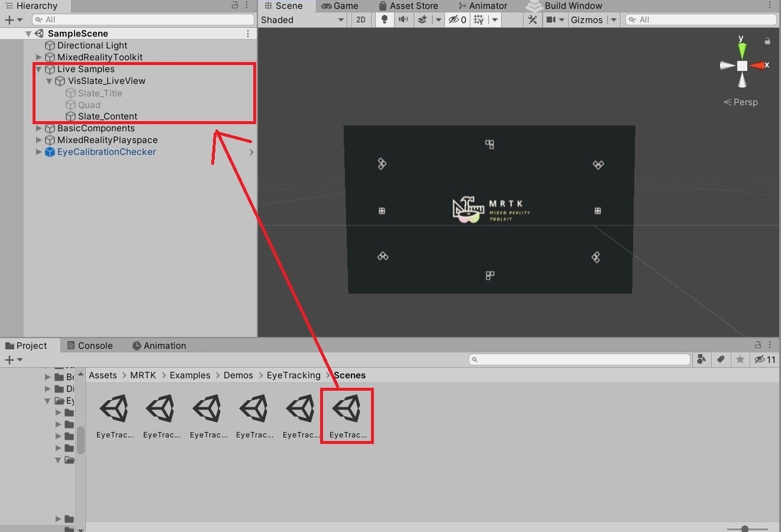This screenshot has width=781, height=532.
Task: Select the Directional Light object
Action: tap(92, 46)
